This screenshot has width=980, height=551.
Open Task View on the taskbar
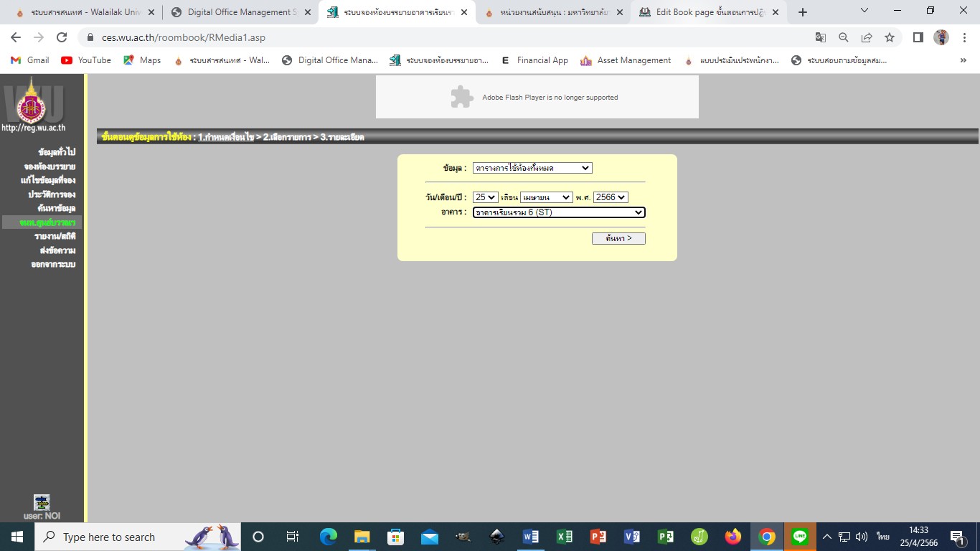[x=292, y=537]
